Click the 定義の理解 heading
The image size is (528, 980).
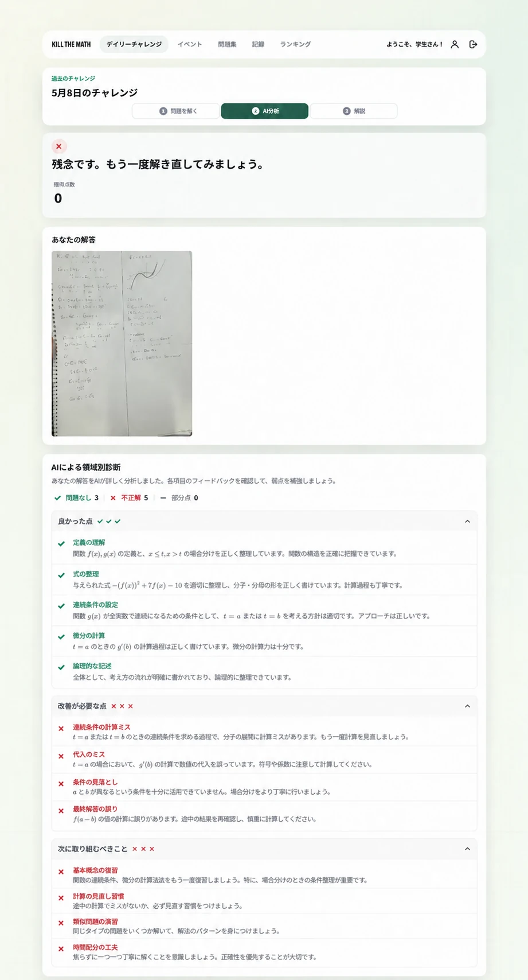[x=89, y=542]
